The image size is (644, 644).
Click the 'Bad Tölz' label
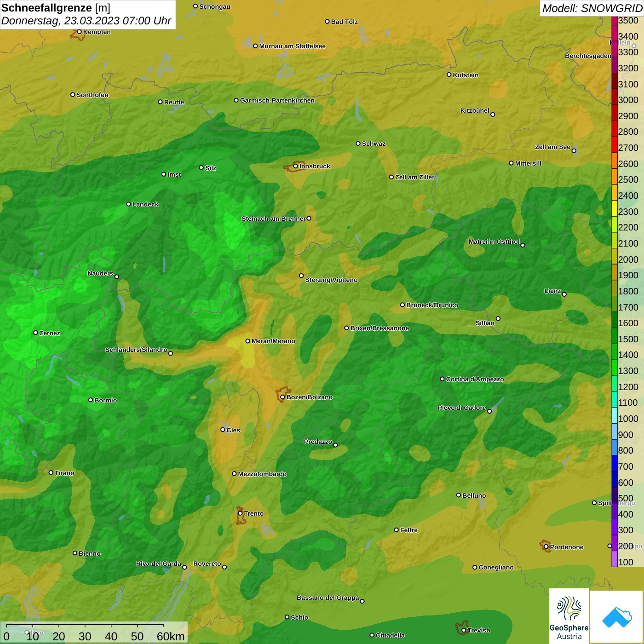(345, 22)
